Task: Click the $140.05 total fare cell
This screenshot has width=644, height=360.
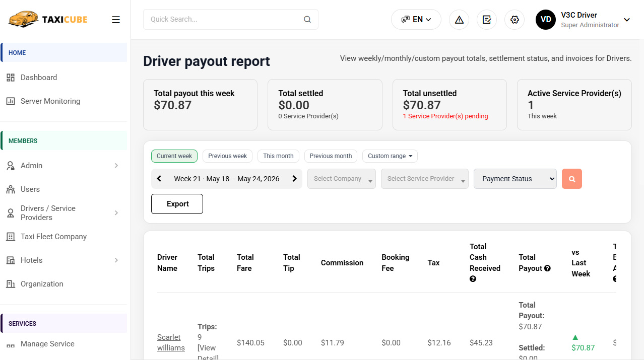Action: pos(251,343)
